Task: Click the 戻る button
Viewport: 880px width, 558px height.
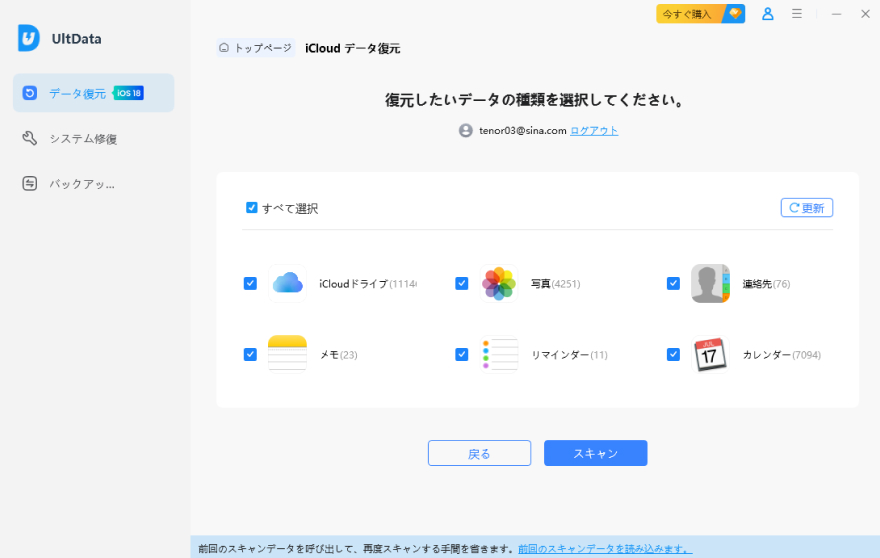Action: pos(479,453)
